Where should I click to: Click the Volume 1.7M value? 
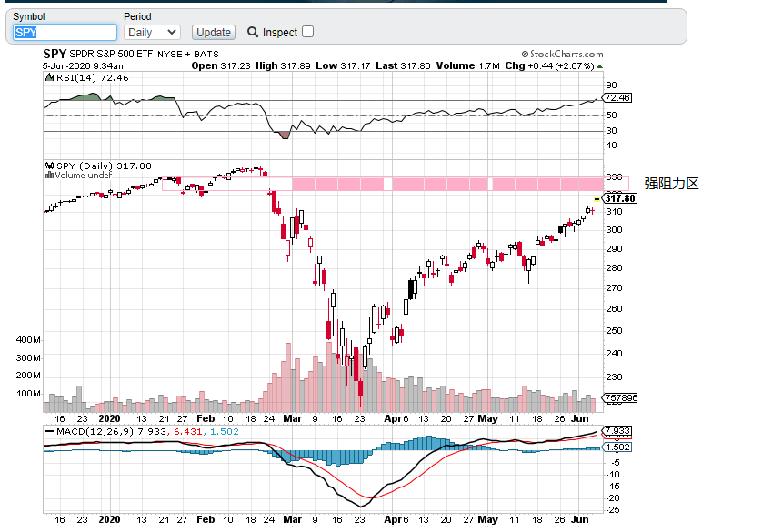[x=467, y=66]
